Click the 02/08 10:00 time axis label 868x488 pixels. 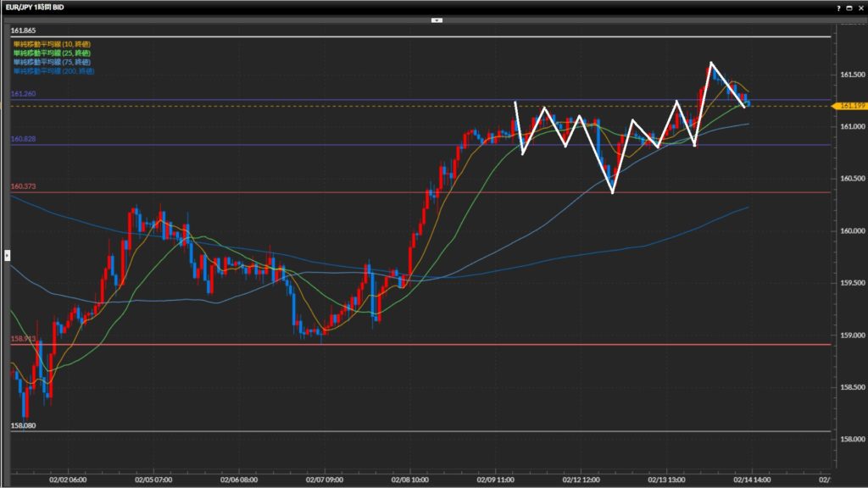(x=409, y=478)
